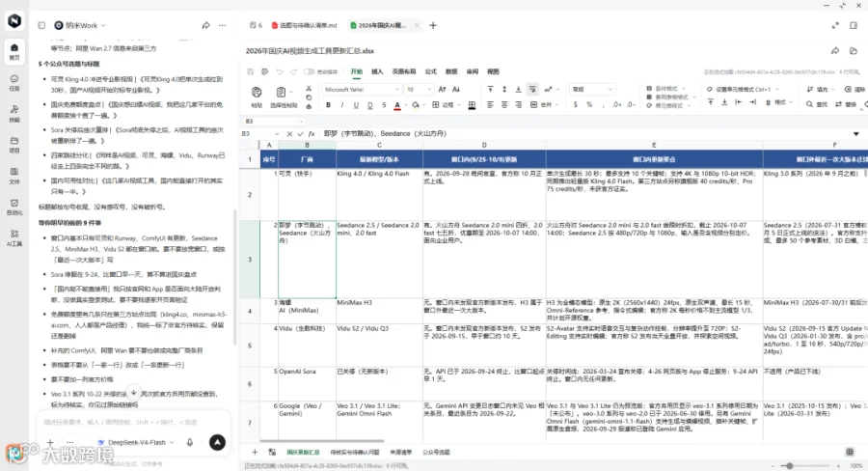
Task: Click the wrap text icon
Action: point(532,89)
